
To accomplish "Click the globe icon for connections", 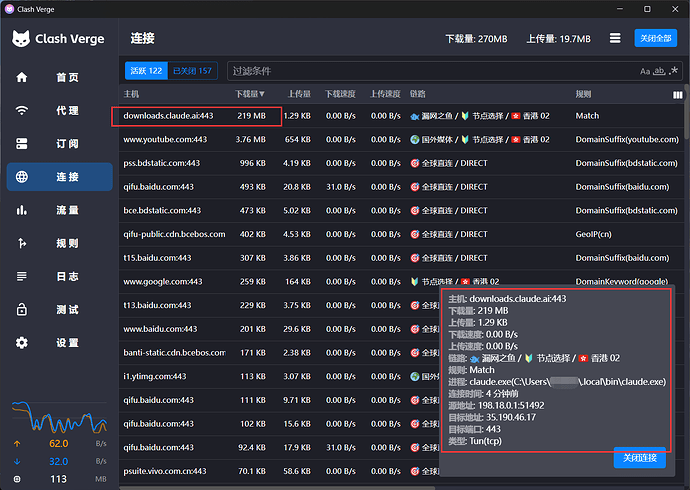I will click(x=22, y=177).
